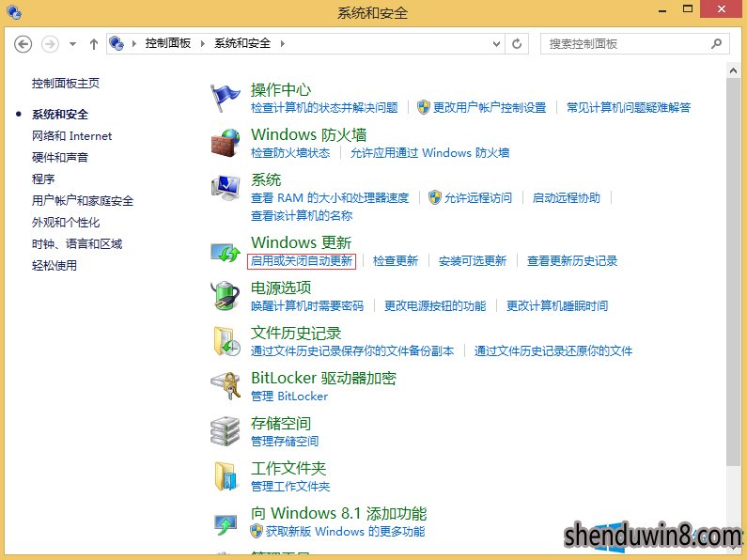Click 常见计算机问题疑难解答 link

[x=629, y=108]
